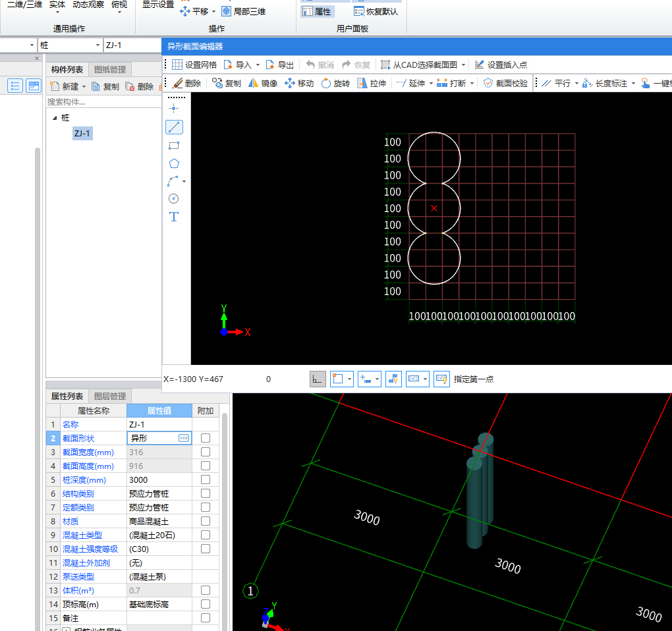Toggle the 截面形状 附加 checkbox
The image size is (672, 631).
click(x=206, y=438)
